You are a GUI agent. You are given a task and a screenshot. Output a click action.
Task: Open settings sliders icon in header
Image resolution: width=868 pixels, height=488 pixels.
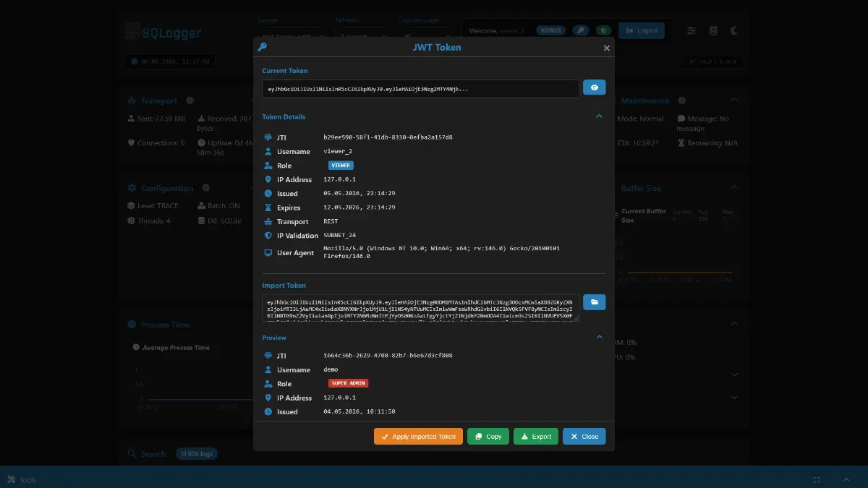tap(692, 30)
